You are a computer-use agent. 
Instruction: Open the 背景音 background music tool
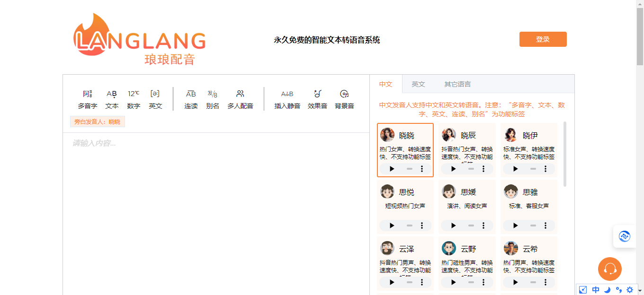point(344,94)
